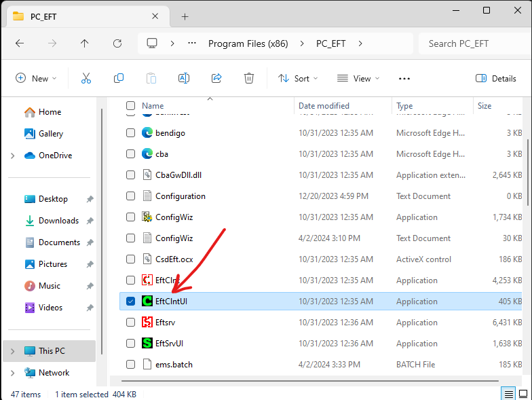Open the See more ellipsis menu
The image size is (532, 400).
pos(404,78)
